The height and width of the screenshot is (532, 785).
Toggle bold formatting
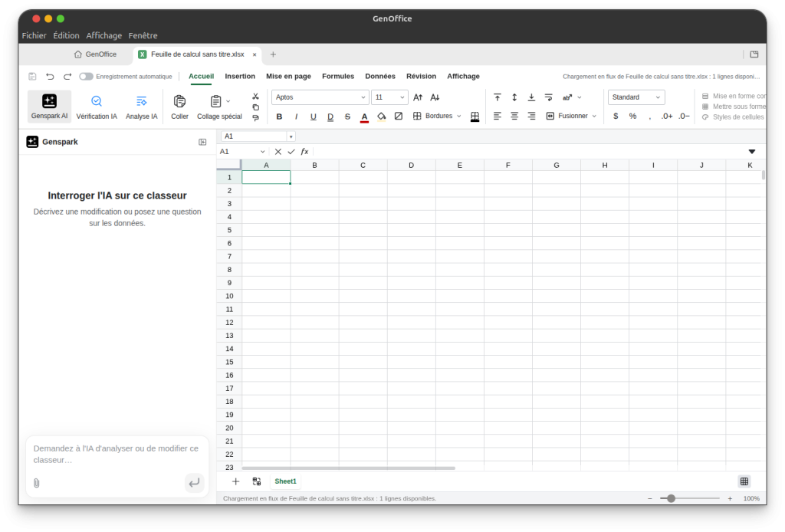[279, 116]
